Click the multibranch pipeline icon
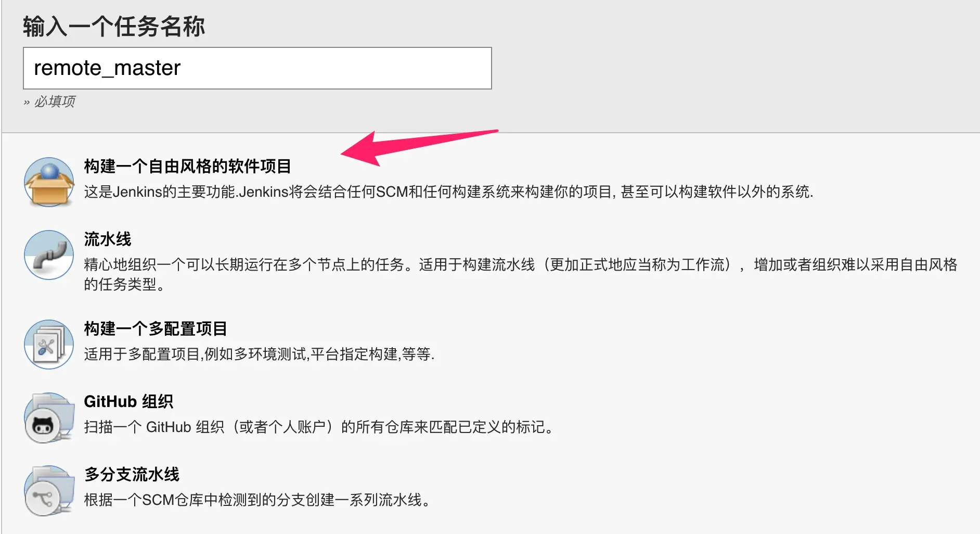980x534 pixels. pyautogui.click(x=49, y=491)
